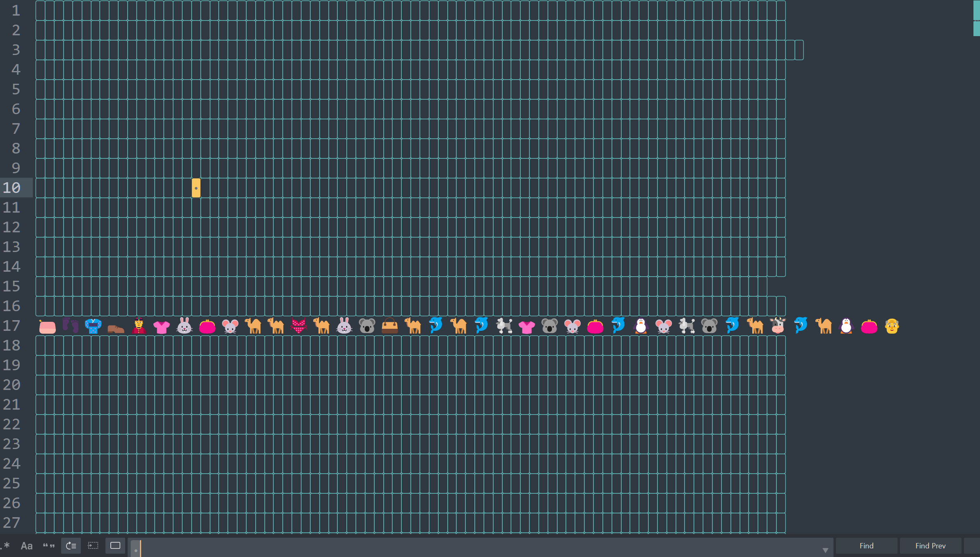Click the blue kimono emoji on line 17
The image size is (980, 557).
(93, 326)
